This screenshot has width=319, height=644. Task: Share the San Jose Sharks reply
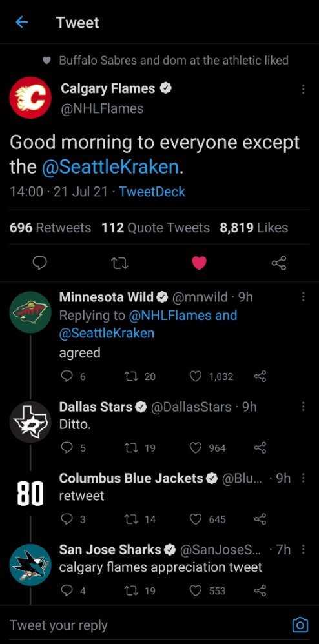click(260, 590)
